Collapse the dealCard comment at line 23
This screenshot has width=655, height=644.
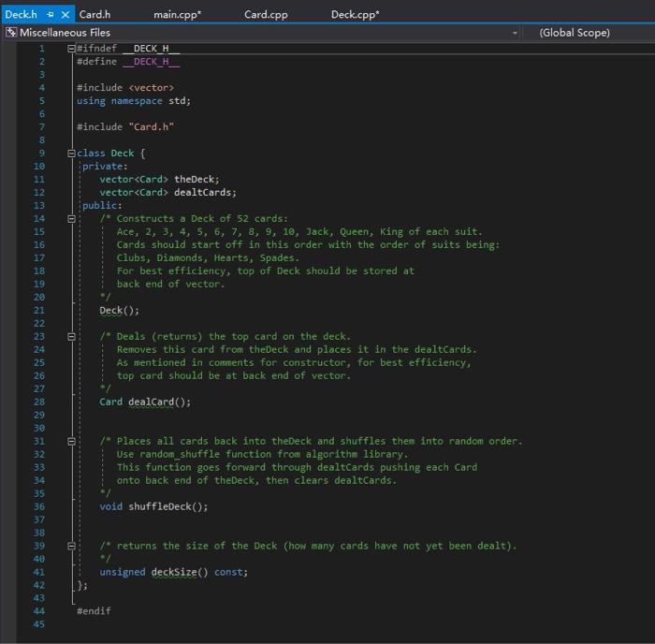click(71, 336)
